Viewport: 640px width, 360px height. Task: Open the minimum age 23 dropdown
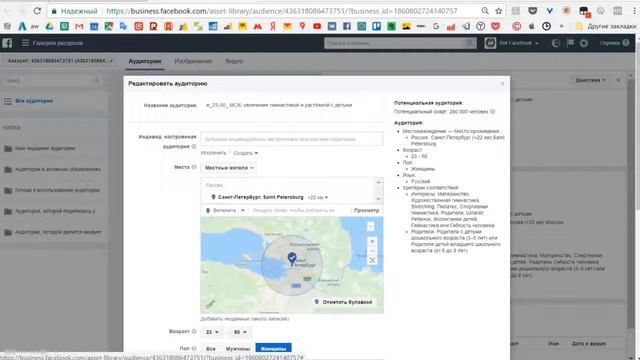coord(212,332)
